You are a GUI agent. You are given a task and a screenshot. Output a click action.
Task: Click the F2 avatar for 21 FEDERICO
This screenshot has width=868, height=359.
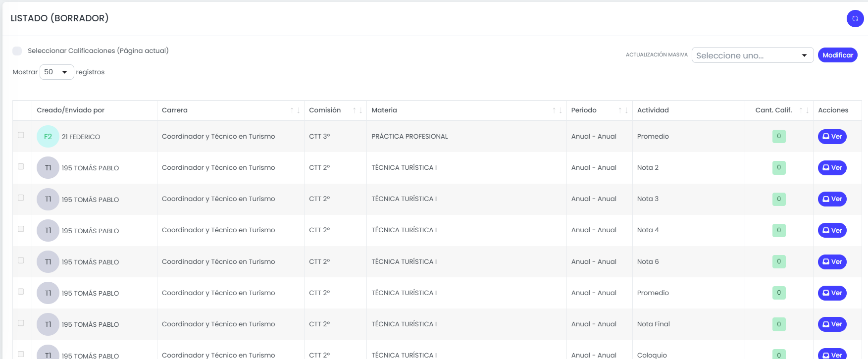[x=48, y=137]
